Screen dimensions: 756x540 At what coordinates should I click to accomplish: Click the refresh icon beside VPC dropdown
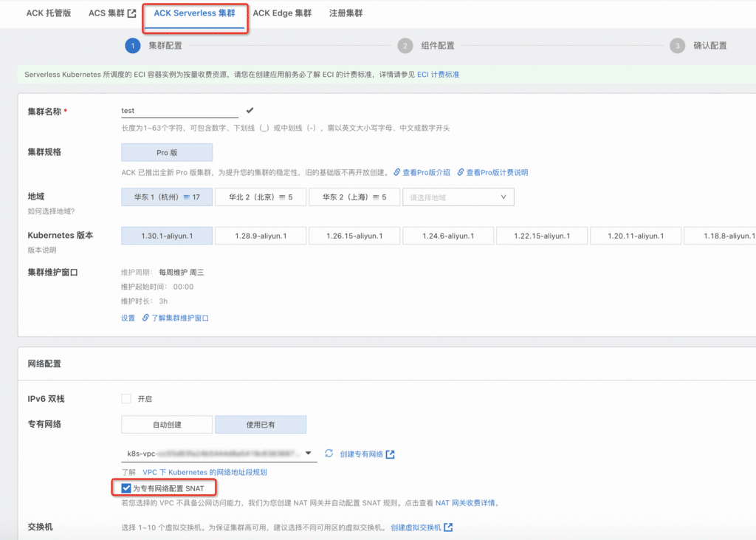pos(329,453)
